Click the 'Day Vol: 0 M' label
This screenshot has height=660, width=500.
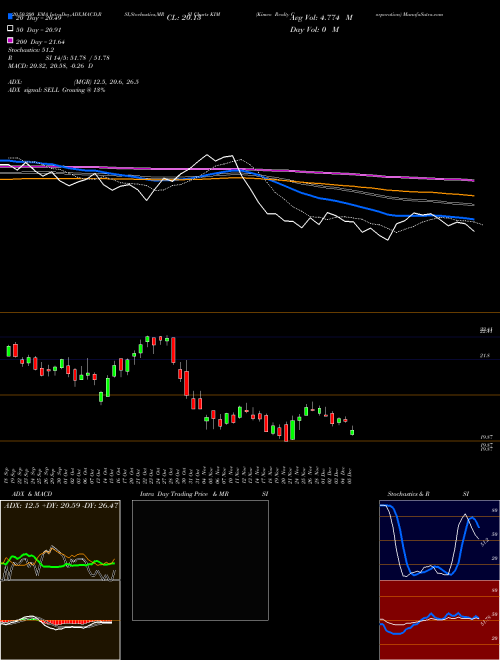click(314, 29)
